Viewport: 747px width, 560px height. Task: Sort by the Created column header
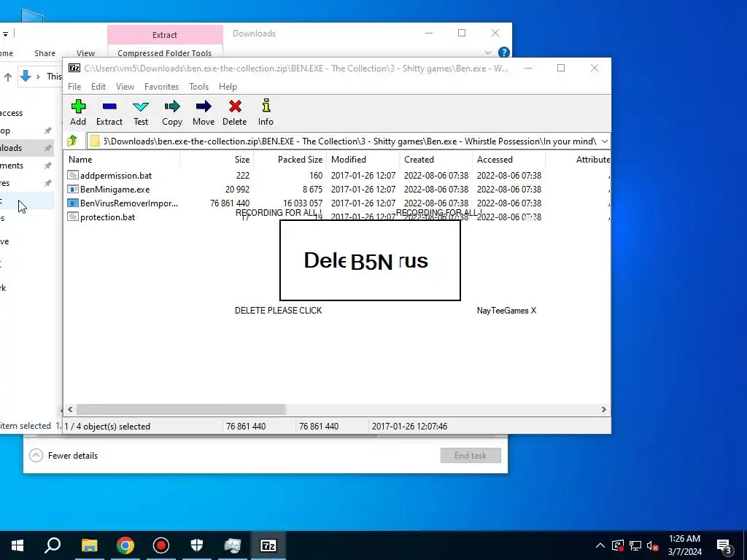click(x=436, y=160)
